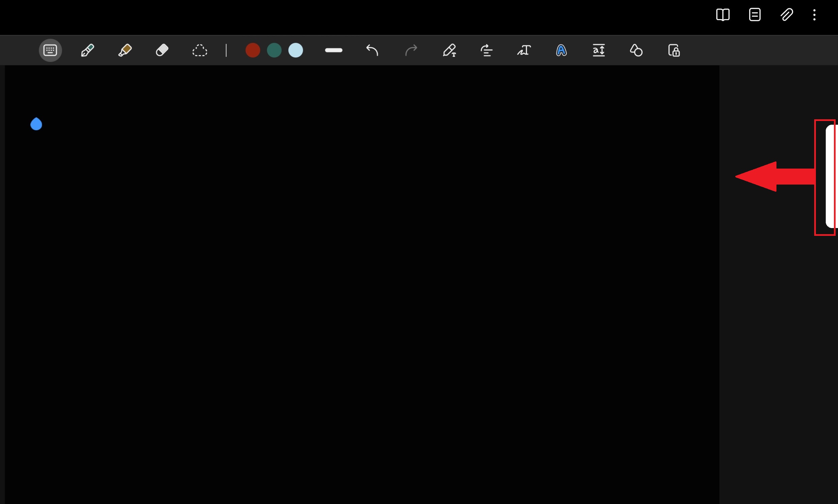Screen dimensions: 838x504
Task: Enable the pen-to-text writing tool
Action: (449, 50)
